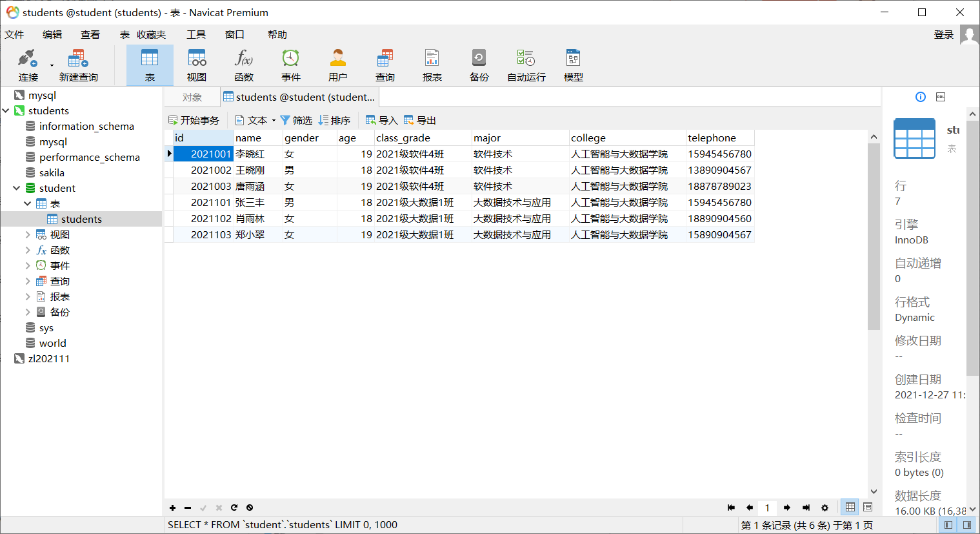Select the cell containing 郑小翠

258,234
